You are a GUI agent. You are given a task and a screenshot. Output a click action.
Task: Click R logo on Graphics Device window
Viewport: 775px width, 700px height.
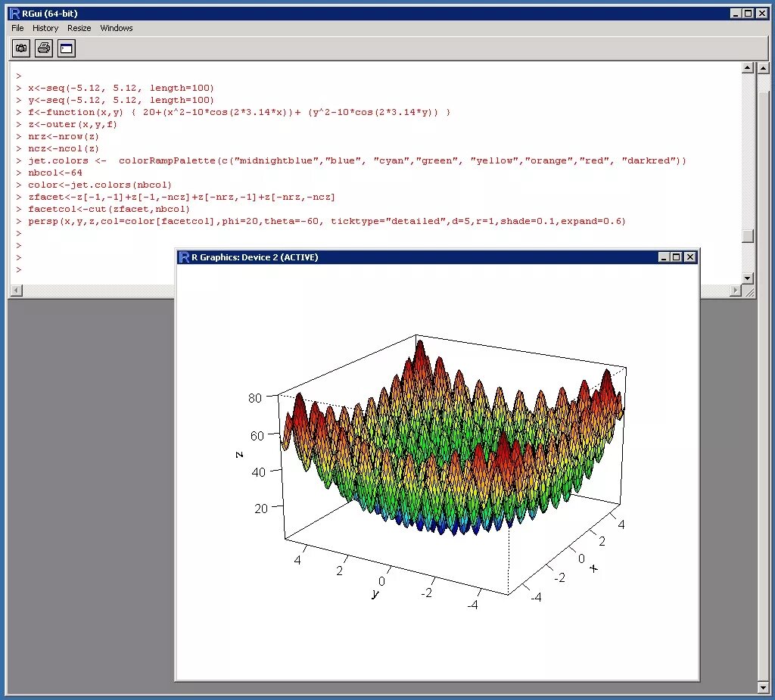184,257
